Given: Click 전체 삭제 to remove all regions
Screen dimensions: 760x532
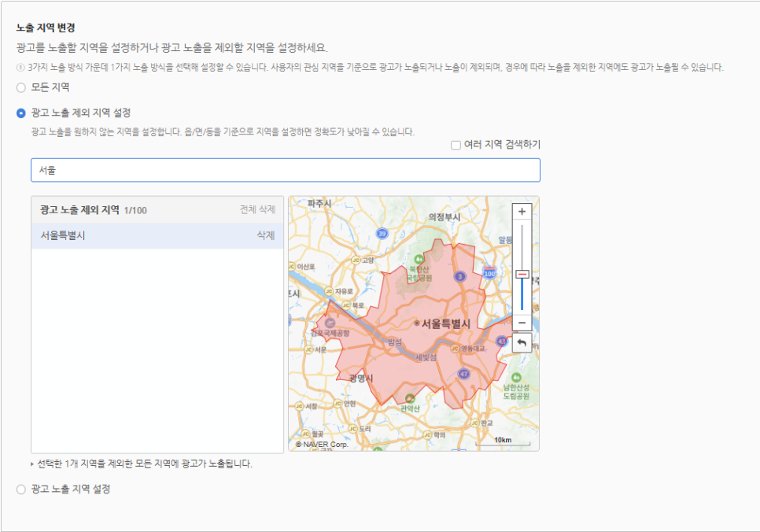Looking at the screenshot, I should coord(257,209).
